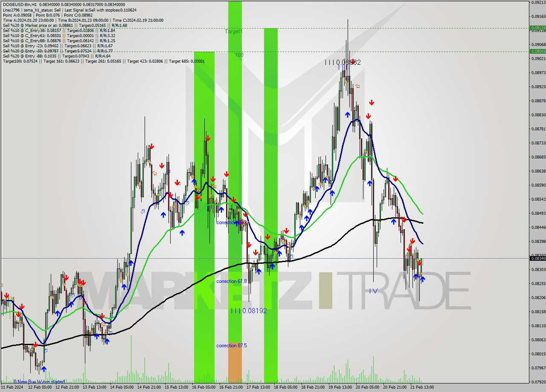Click the 'Target100: 0.07524' targets summary line
Image resolution: width=546 pixels, height=392 pixels.
pos(104,61)
